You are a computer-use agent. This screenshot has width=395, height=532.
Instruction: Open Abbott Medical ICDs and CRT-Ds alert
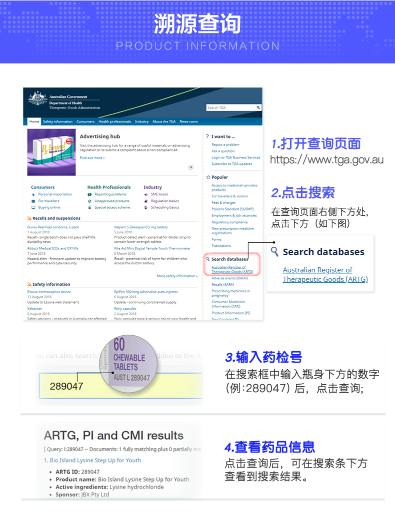(x=52, y=248)
